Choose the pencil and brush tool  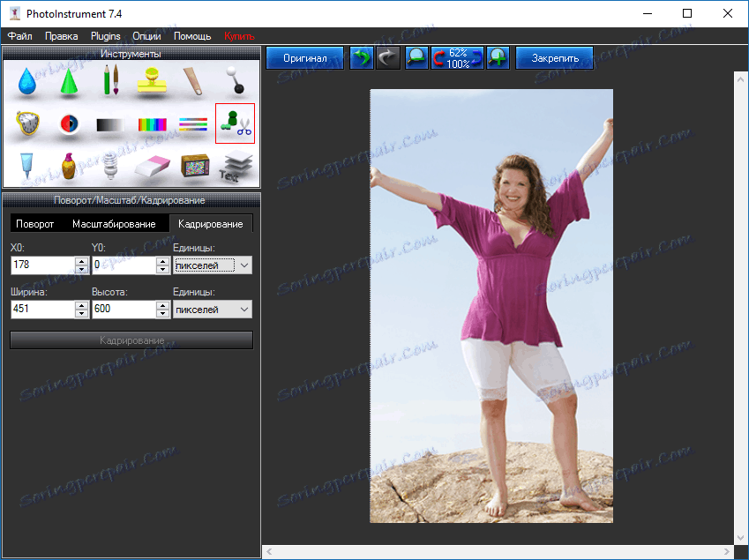tap(111, 82)
